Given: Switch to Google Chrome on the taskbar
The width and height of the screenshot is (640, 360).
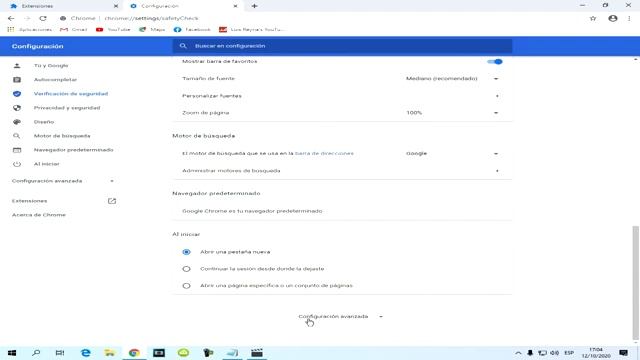Looking at the screenshot, I should pos(134,353).
